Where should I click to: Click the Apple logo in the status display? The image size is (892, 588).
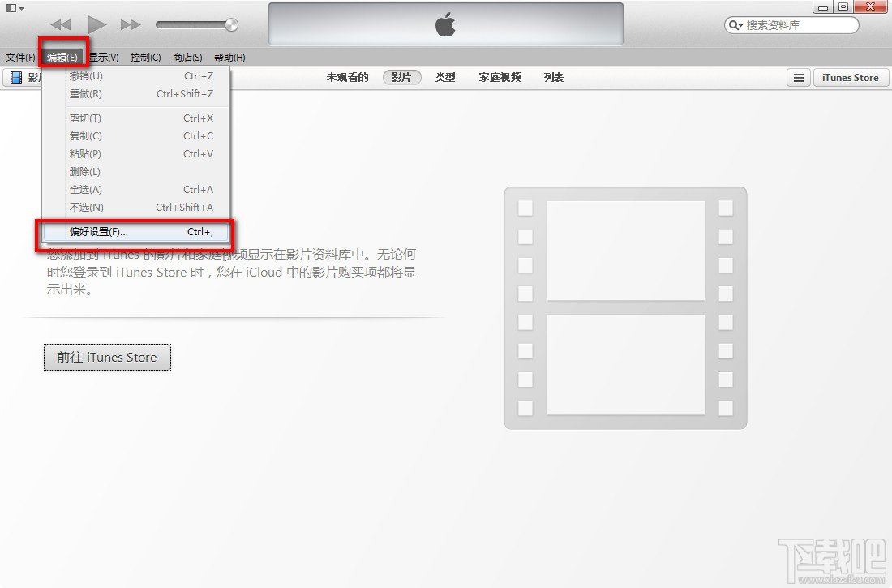point(444,23)
